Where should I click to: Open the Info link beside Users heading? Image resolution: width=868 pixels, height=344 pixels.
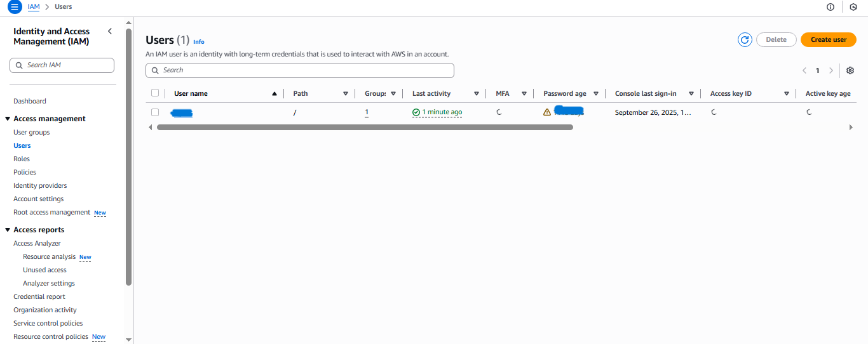tap(199, 42)
